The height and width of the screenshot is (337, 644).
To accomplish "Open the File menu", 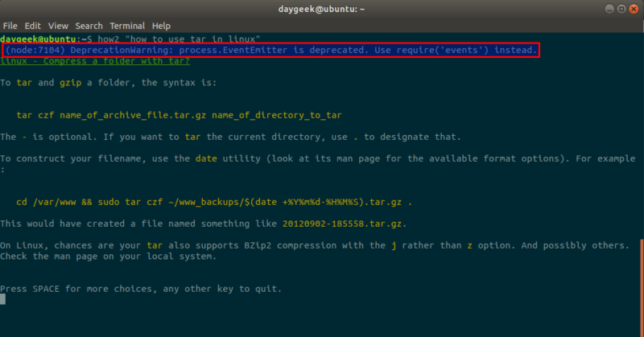I will click(10, 26).
